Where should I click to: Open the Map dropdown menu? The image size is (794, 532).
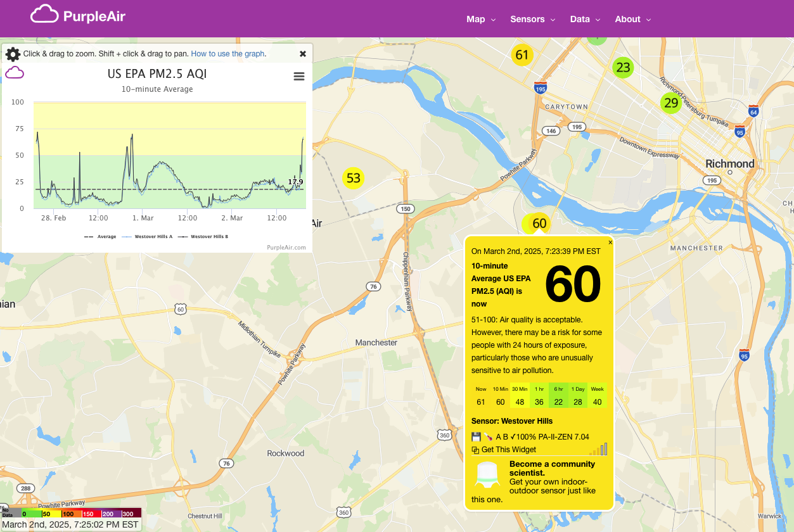point(481,19)
